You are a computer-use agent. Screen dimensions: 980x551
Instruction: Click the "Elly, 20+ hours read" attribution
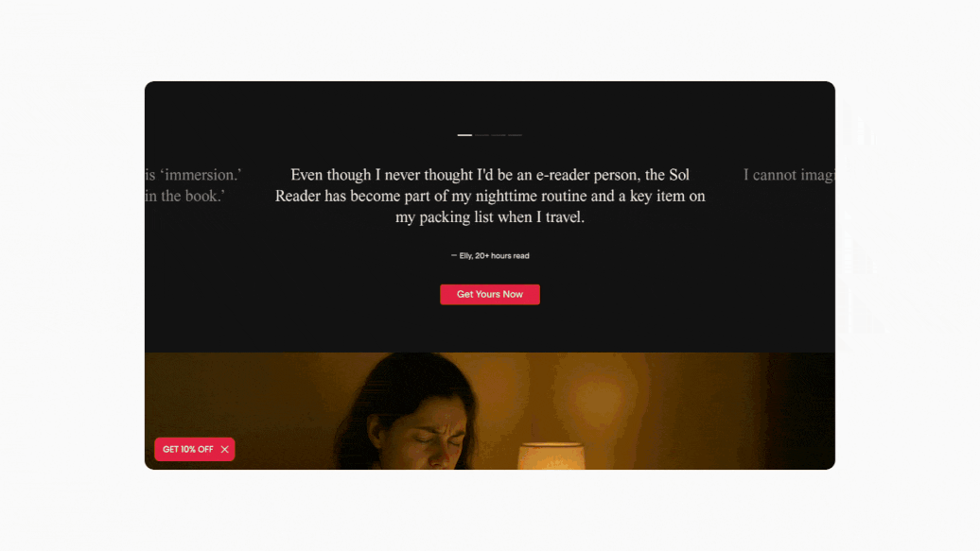pos(494,255)
